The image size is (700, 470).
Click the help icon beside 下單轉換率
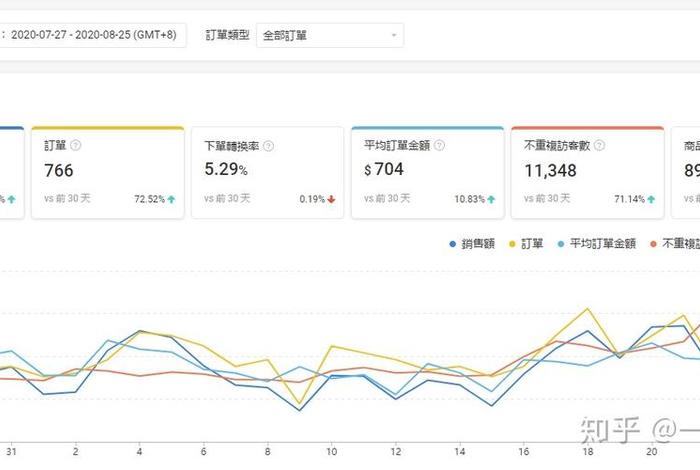268,145
